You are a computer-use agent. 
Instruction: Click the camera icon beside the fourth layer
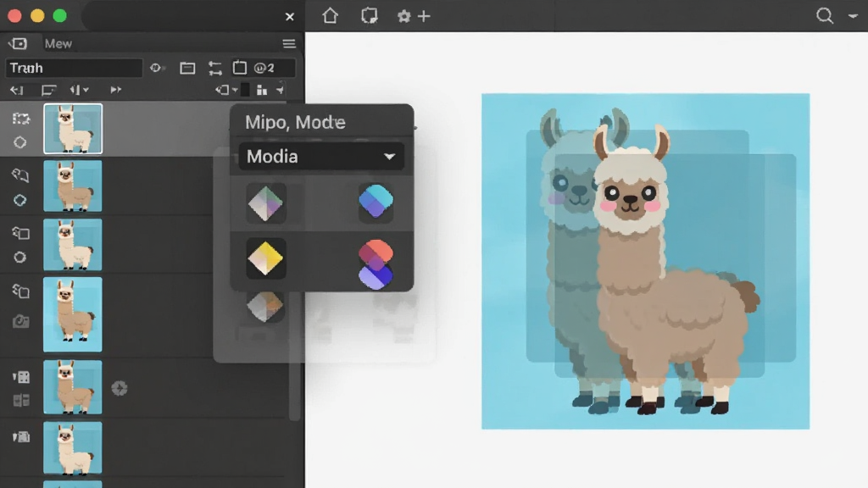pyautogui.click(x=21, y=321)
